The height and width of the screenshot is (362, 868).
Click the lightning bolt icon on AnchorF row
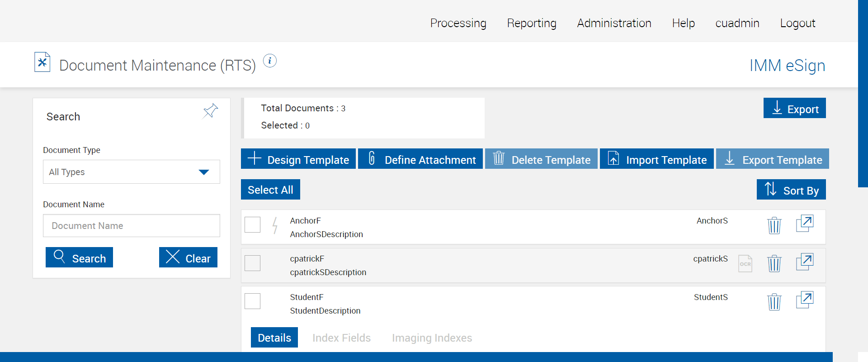(274, 225)
